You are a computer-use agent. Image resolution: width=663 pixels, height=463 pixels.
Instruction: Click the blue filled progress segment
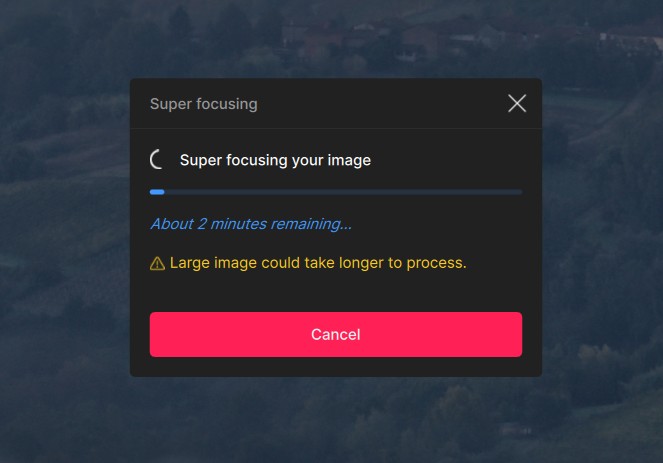tap(157, 191)
